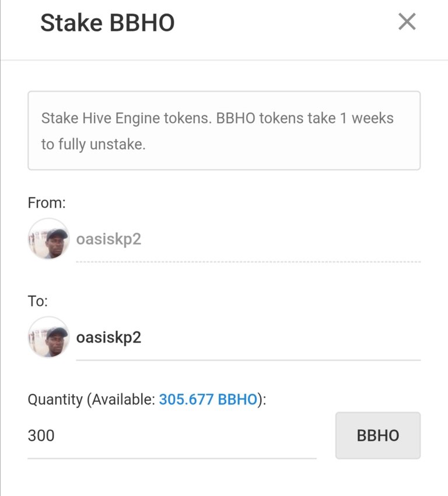Click the To: label
Viewport: 448px width, 496px height.
tap(37, 301)
